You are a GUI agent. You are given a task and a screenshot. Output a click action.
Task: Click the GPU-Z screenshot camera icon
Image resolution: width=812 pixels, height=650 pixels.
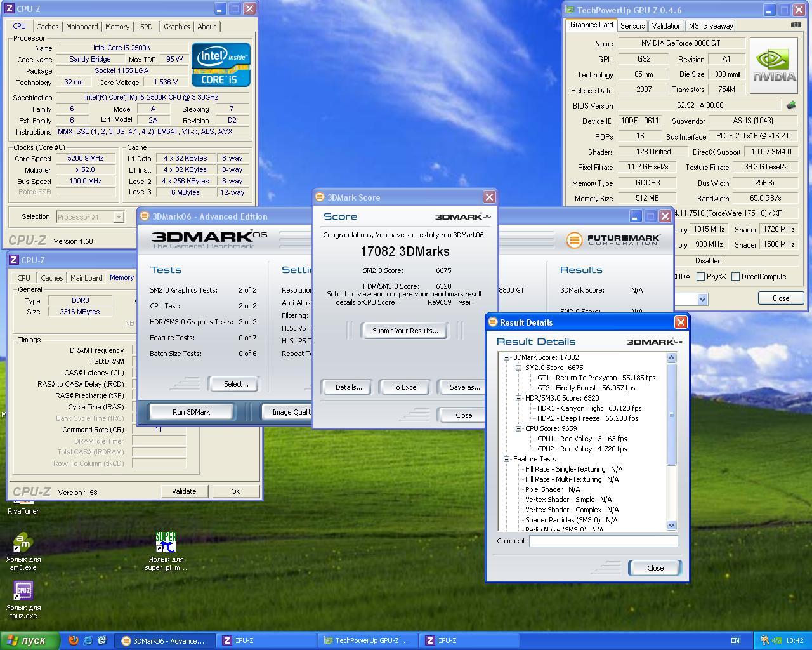pyautogui.click(x=796, y=25)
